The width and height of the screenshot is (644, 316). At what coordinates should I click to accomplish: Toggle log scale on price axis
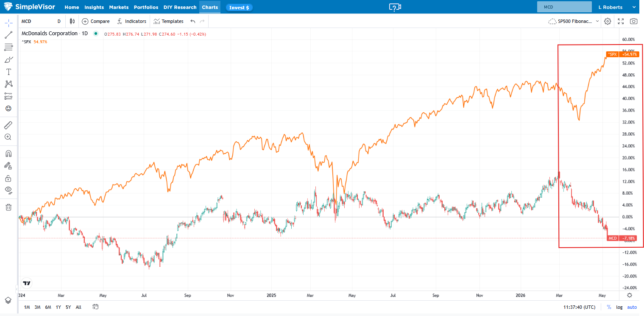coord(619,307)
